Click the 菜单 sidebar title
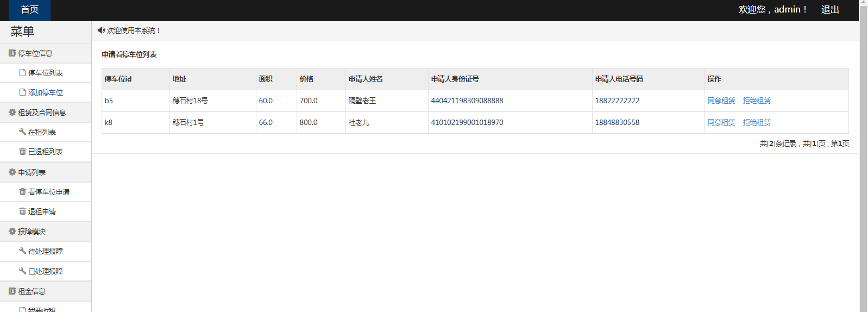The width and height of the screenshot is (868, 312). pyautogui.click(x=22, y=32)
